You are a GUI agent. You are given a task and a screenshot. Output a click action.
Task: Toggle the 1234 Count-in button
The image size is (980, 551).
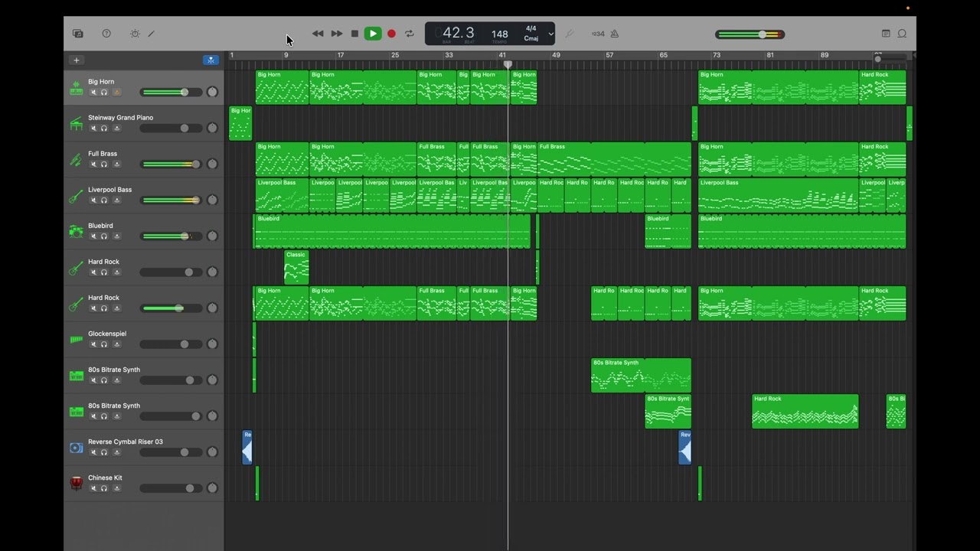(598, 34)
